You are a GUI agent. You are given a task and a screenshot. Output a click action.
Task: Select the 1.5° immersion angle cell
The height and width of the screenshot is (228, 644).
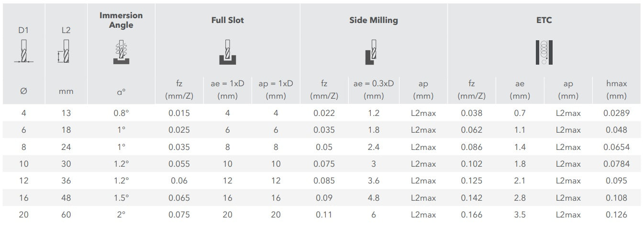point(121,198)
